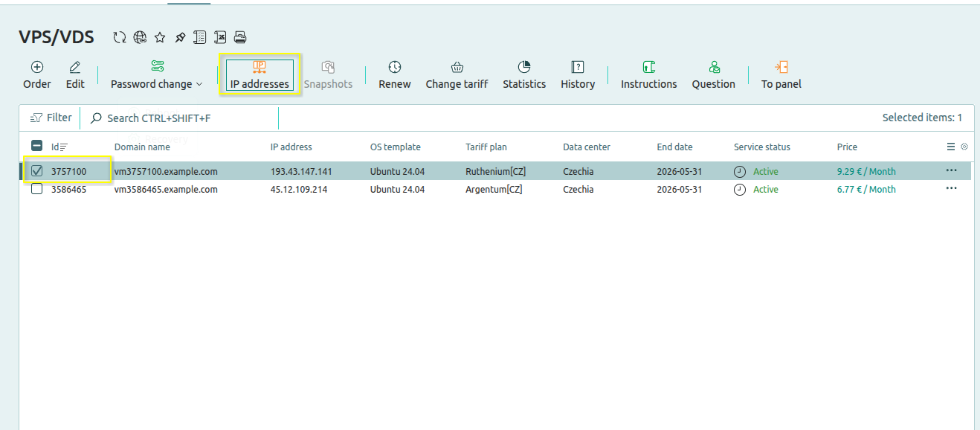Uncheck the checkbox for server 3757100

tap(37, 171)
